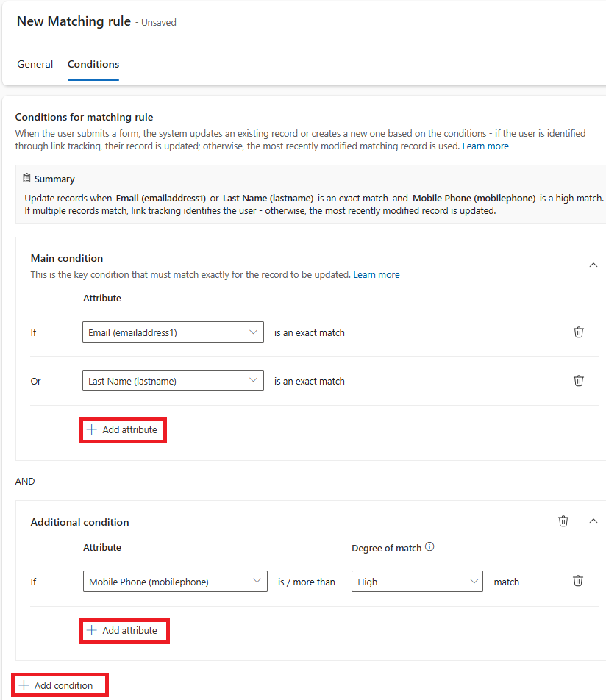Delete the Mobile Phone attribute row
This screenshot has height=700, width=606.
(578, 581)
